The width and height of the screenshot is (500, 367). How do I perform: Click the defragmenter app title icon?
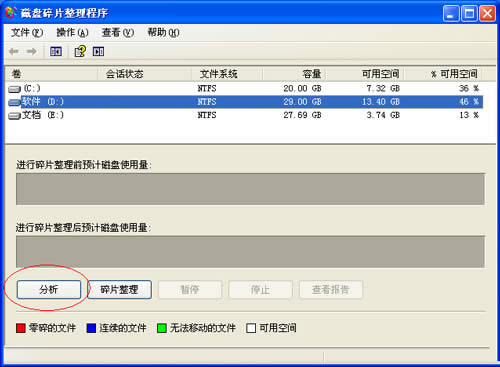[x=11, y=13]
